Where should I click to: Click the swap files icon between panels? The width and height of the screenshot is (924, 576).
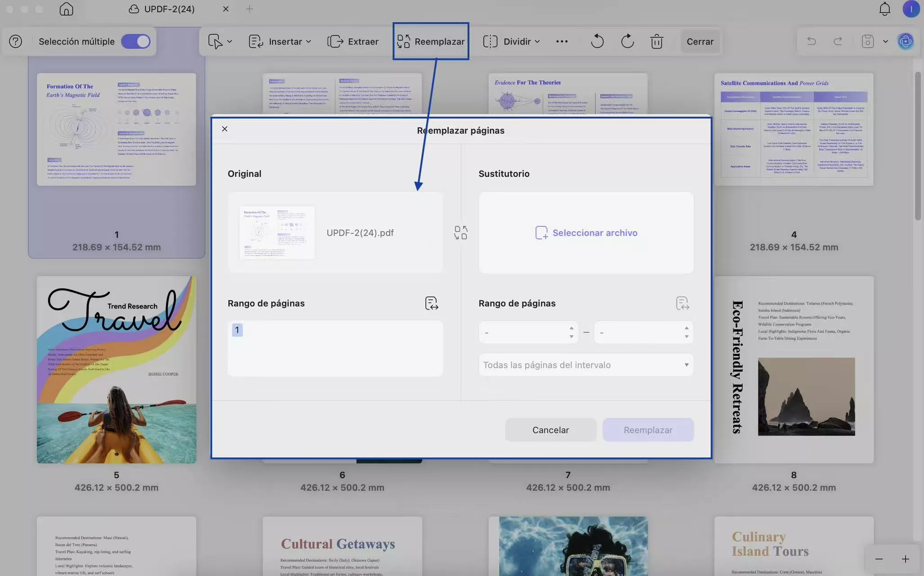pos(460,233)
